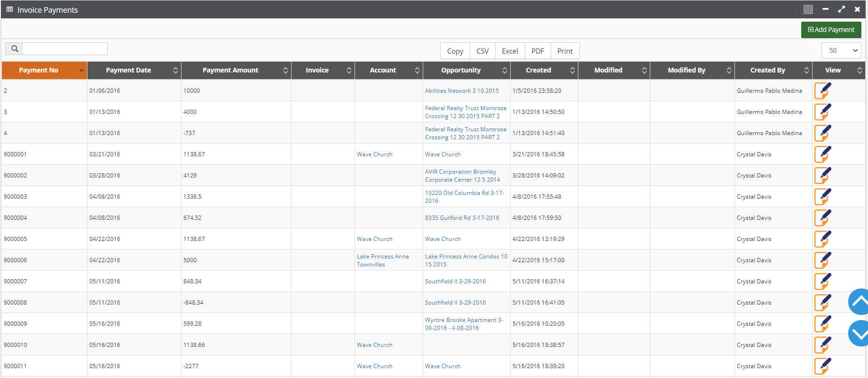Open edit icon for payment number 2

pyautogui.click(x=823, y=91)
